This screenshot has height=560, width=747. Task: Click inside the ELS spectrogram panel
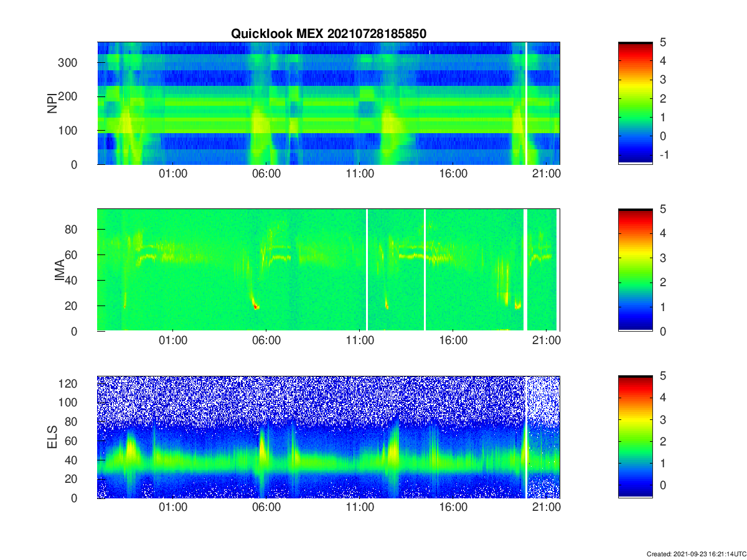pos(329,437)
